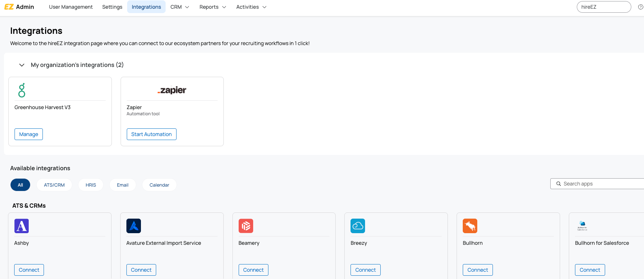Click the Avature External Import Service name
This screenshot has width=644, height=279.
[164, 243]
